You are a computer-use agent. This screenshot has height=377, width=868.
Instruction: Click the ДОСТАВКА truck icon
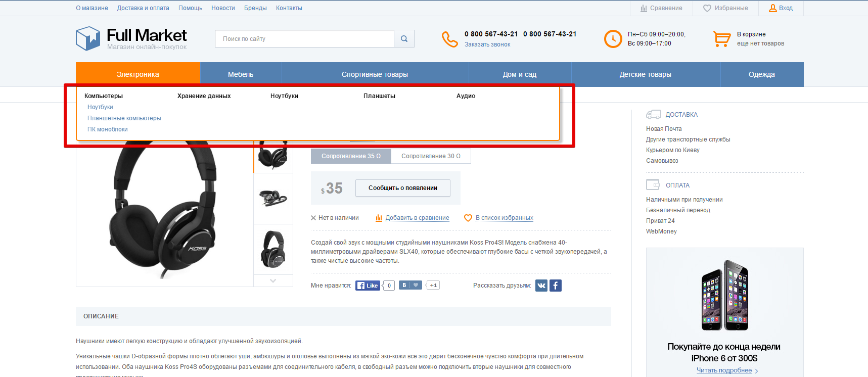[653, 115]
